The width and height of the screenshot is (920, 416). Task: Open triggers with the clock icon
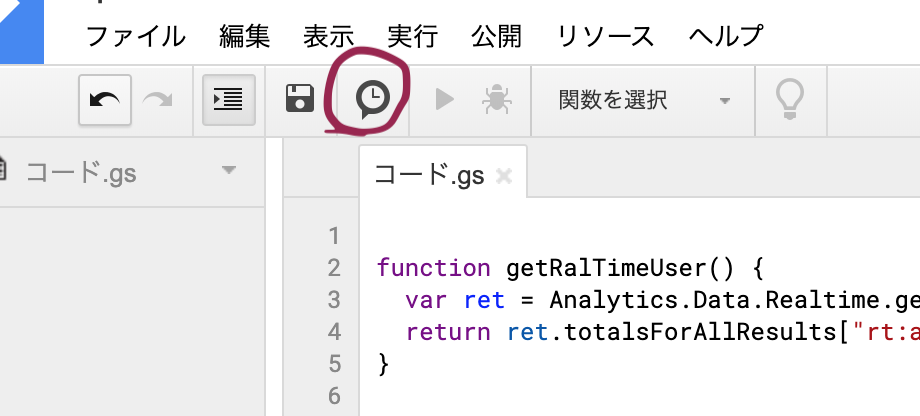tap(373, 98)
